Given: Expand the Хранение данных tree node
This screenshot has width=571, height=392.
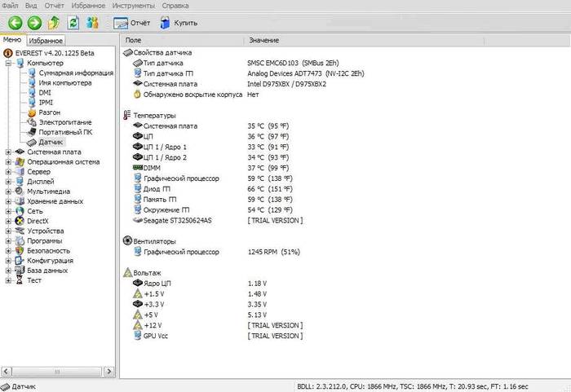Looking at the screenshot, I should pyautogui.click(x=8, y=201).
